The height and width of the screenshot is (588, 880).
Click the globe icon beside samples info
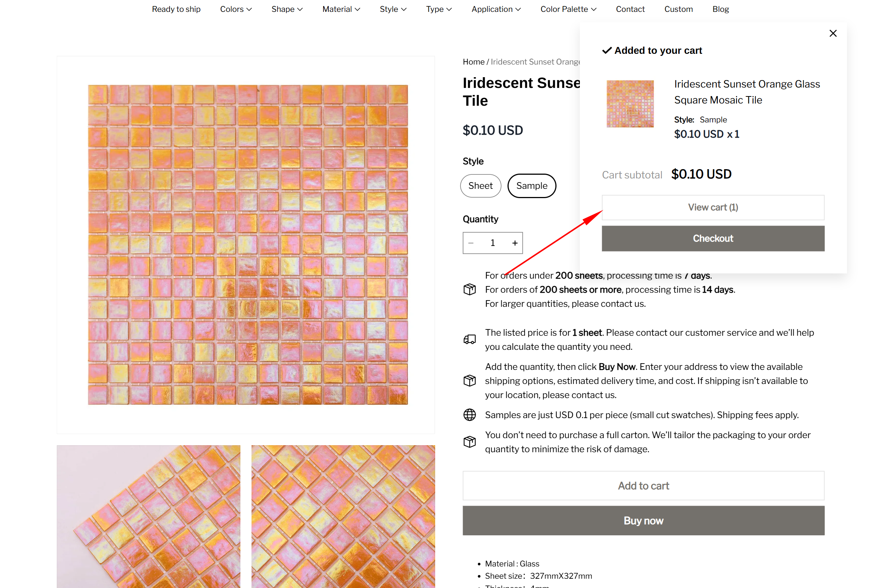point(469,415)
